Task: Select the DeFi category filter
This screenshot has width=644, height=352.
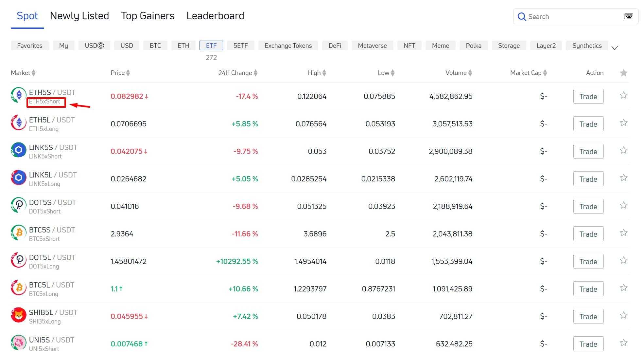Action: coord(335,46)
